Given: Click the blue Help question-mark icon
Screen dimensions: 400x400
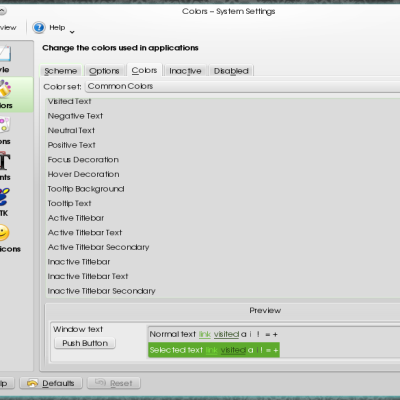Looking at the screenshot, I should pos(39,27).
